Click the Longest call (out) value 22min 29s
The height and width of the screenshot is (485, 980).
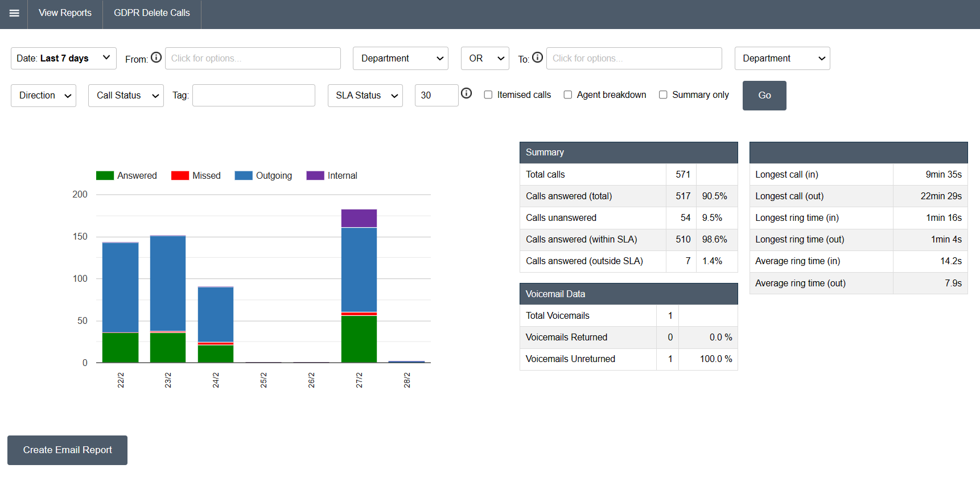[941, 196]
